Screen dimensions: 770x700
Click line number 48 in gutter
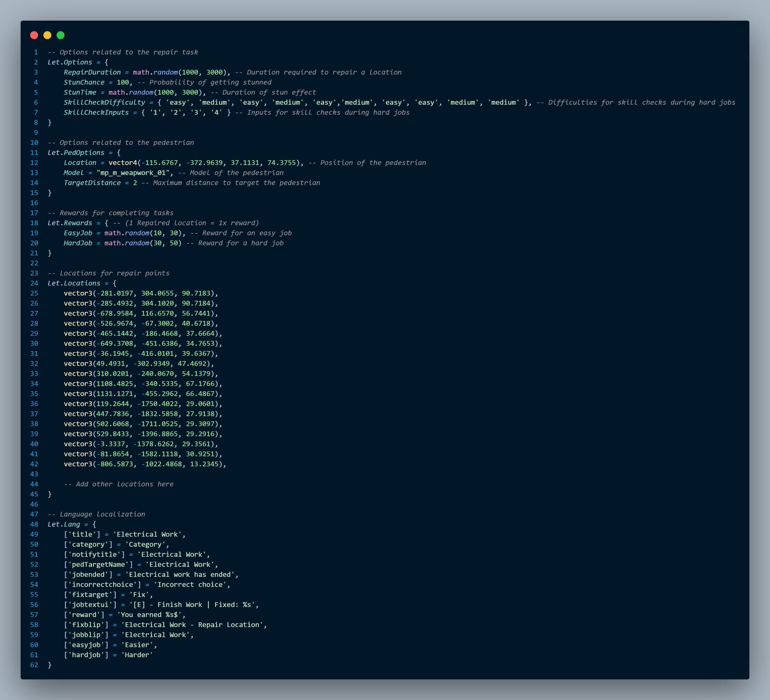coord(34,524)
